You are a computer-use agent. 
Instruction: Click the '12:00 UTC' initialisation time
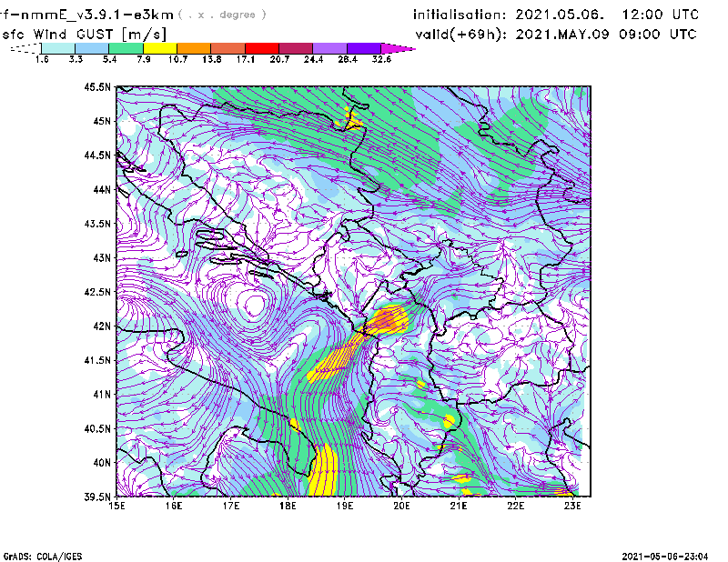click(x=661, y=15)
